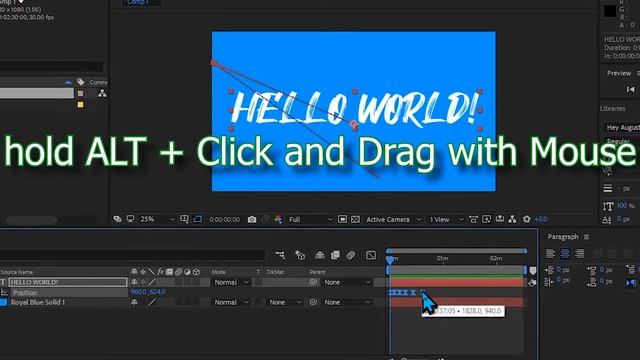Click the project flowchart icon beside the selected item
The width and height of the screenshot is (640, 360).
(102, 93)
